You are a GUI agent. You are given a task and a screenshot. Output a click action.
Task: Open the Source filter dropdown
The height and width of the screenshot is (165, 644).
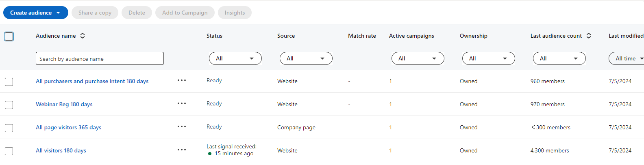click(x=306, y=58)
